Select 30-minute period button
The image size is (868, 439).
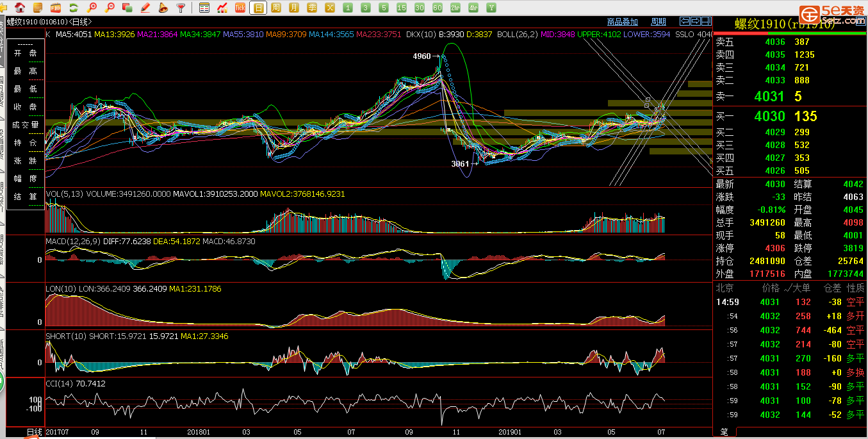pos(419,8)
